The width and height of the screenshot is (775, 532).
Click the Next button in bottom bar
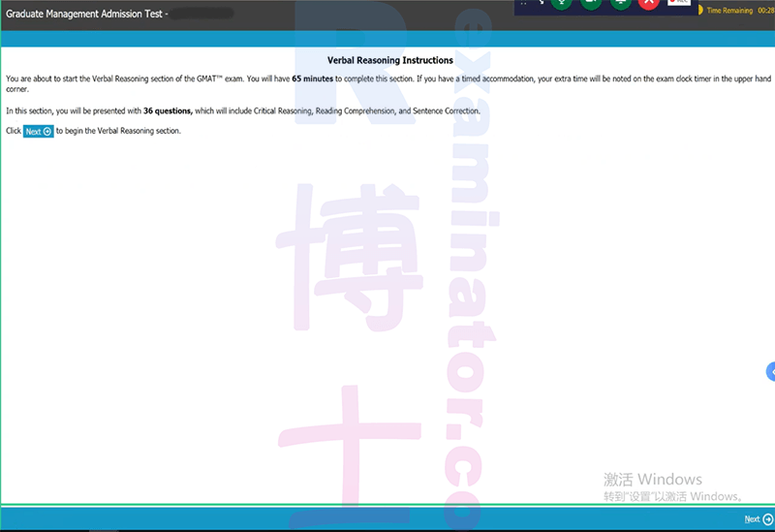pos(759,519)
